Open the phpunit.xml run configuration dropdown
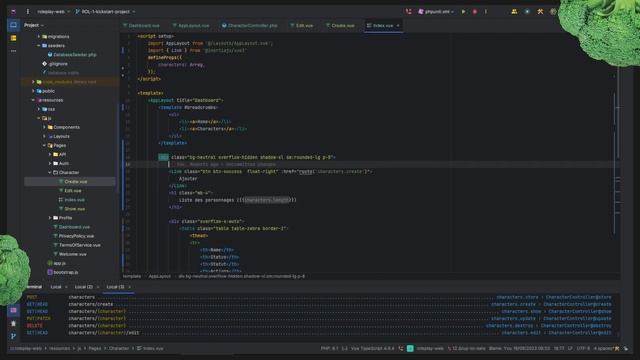This screenshot has height=360, width=640. pos(436,12)
